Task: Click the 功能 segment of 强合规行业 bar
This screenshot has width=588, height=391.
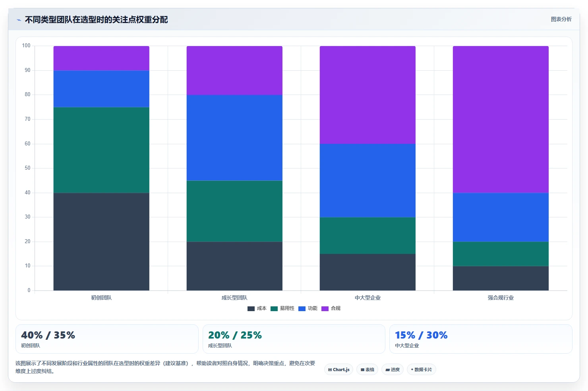Action: [501, 217]
